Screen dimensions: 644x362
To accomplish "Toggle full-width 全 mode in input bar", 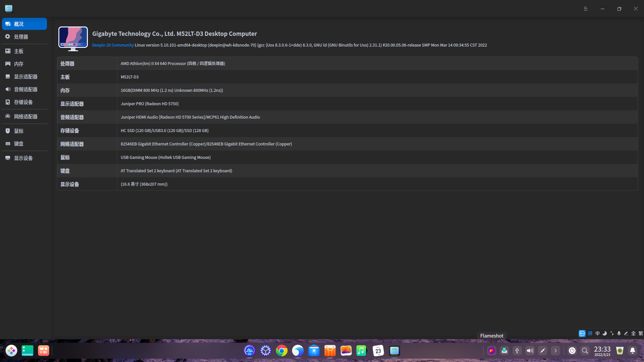I will (x=633, y=334).
